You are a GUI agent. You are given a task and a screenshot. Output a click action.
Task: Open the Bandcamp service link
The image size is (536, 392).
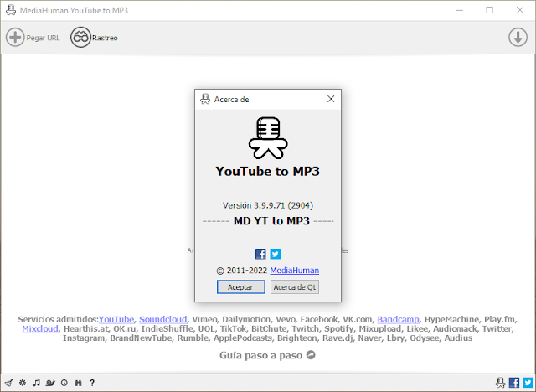click(398, 319)
